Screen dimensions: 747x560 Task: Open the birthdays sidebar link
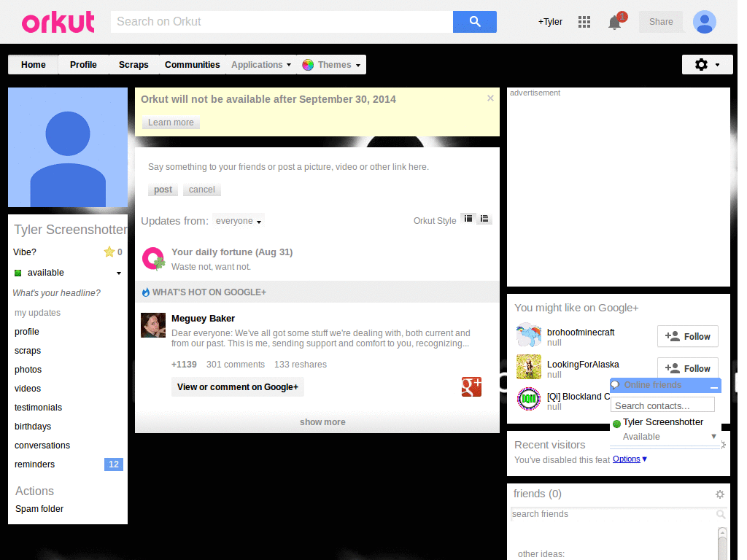point(33,426)
